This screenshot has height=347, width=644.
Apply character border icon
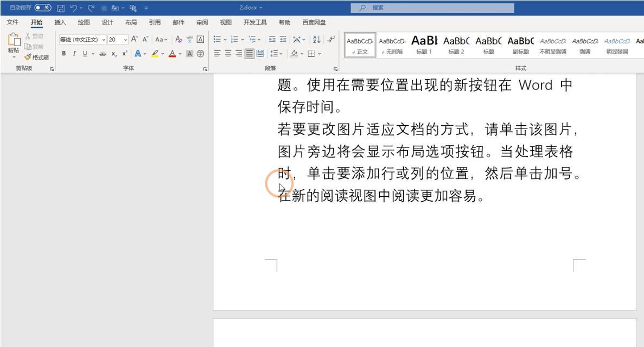(200, 40)
